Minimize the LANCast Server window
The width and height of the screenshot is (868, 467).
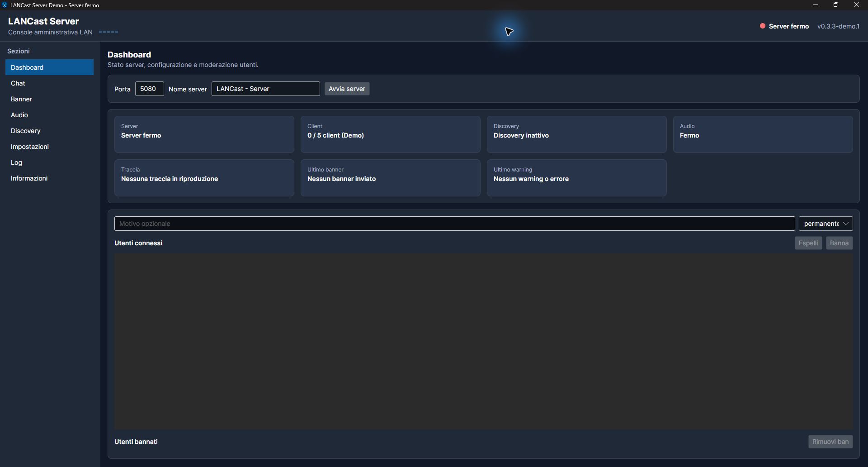coord(816,5)
